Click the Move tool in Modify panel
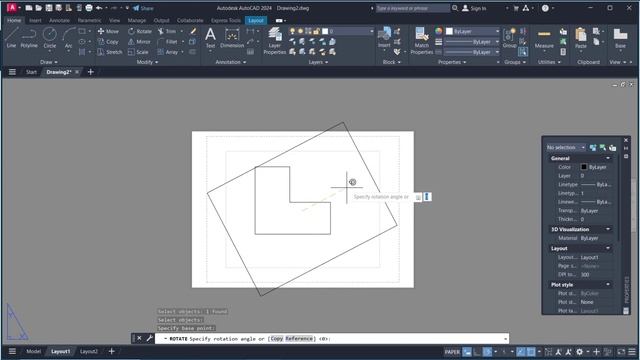This screenshot has width=640, height=360. tap(108, 31)
